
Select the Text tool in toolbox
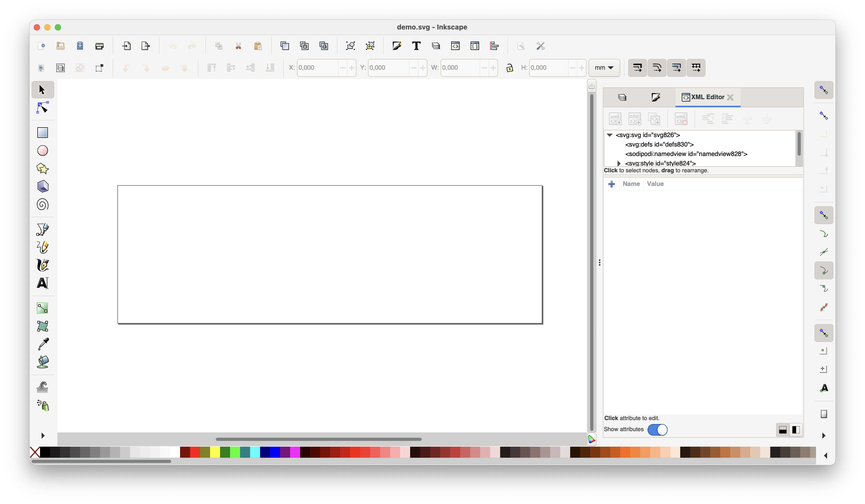(42, 283)
